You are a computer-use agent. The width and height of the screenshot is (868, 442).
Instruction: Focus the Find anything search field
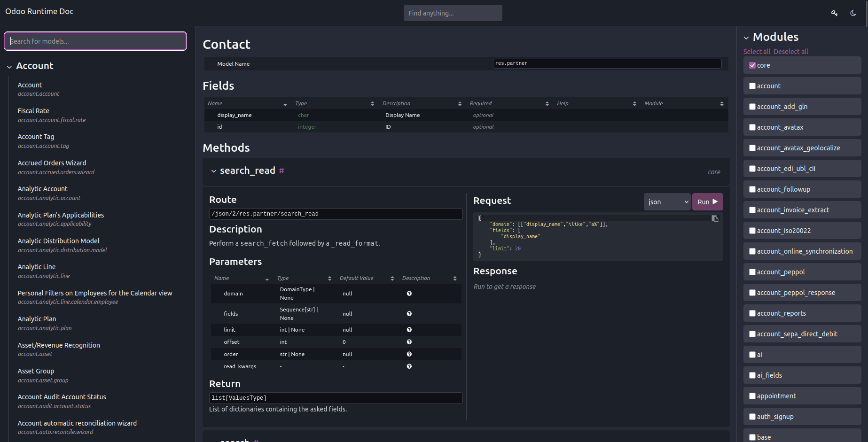(453, 13)
